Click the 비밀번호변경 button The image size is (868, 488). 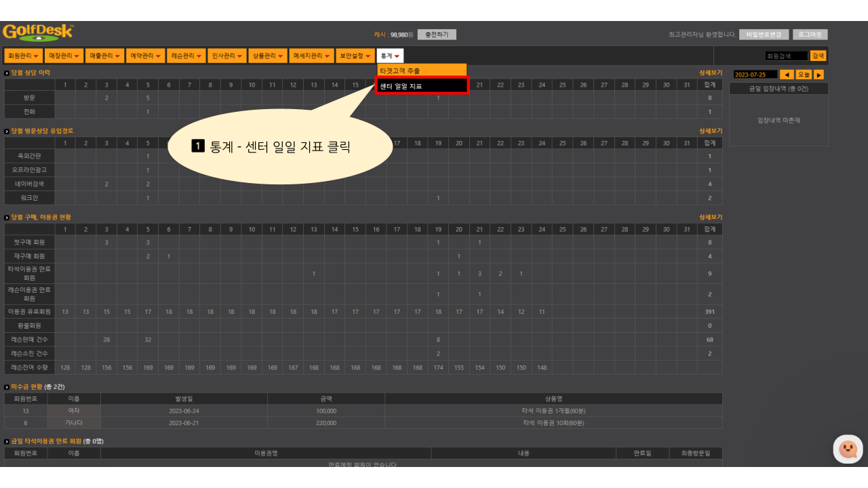764,35
